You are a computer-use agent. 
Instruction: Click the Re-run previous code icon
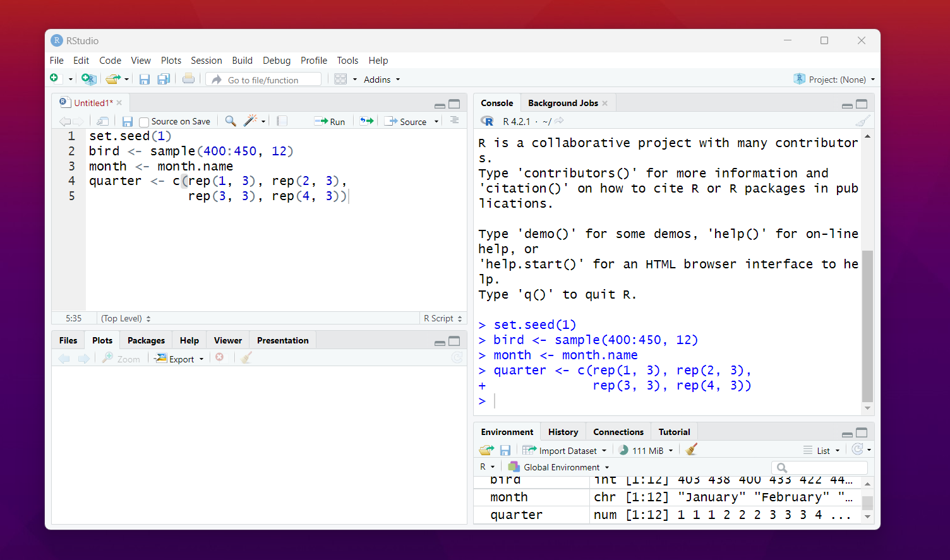coord(367,121)
